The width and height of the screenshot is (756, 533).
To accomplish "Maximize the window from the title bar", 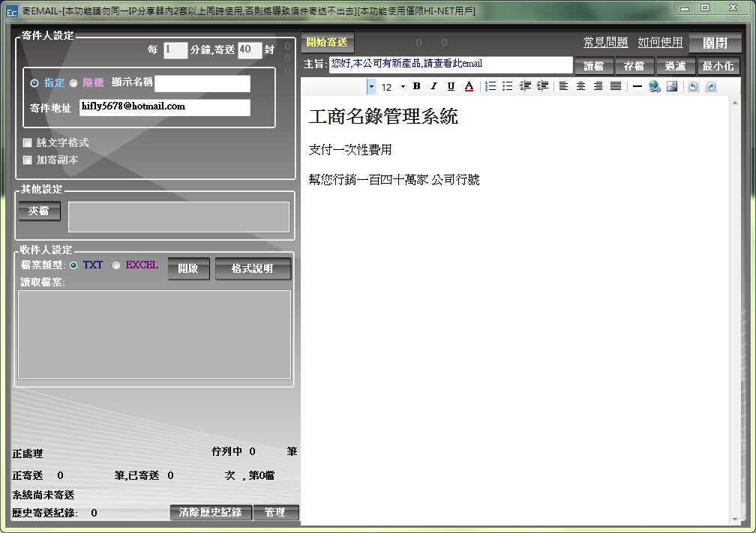I will 705,7.
